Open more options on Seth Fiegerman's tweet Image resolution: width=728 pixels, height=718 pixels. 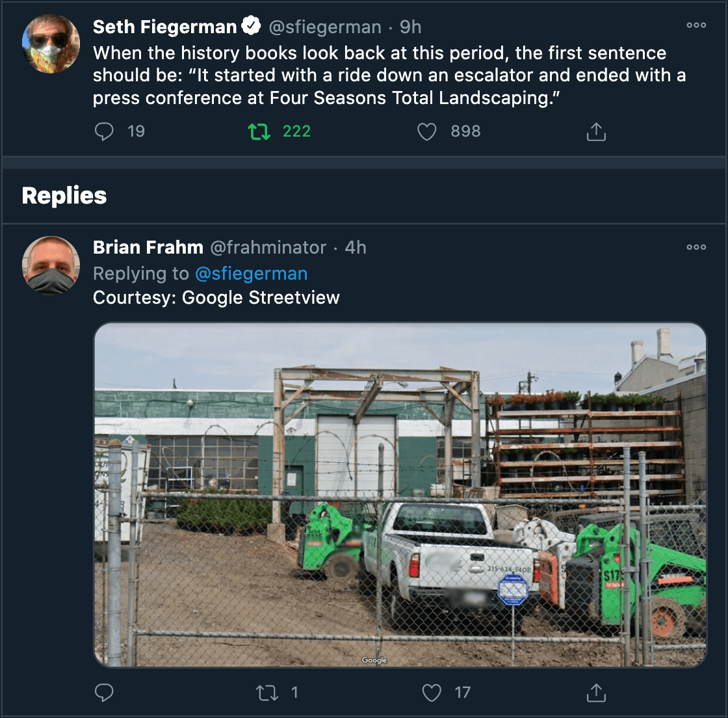(x=696, y=26)
